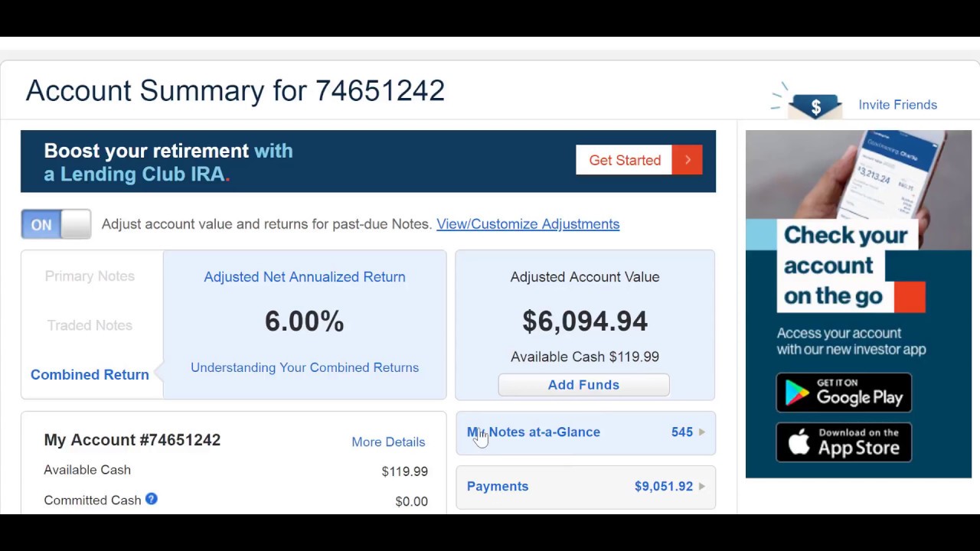Click the 6.00% adjusted return value
The height and width of the screenshot is (551, 980).
304,321
